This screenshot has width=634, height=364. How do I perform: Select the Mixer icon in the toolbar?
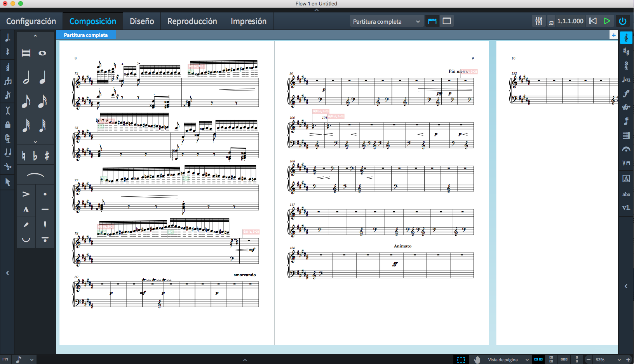[x=539, y=21]
